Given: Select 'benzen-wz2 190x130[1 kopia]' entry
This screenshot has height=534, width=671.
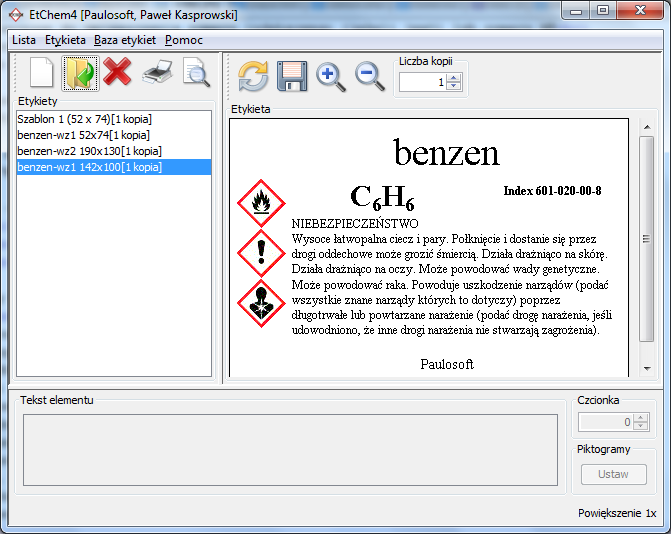Looking at the screenshot, I should pyautogui.click(x=114, y=151).
